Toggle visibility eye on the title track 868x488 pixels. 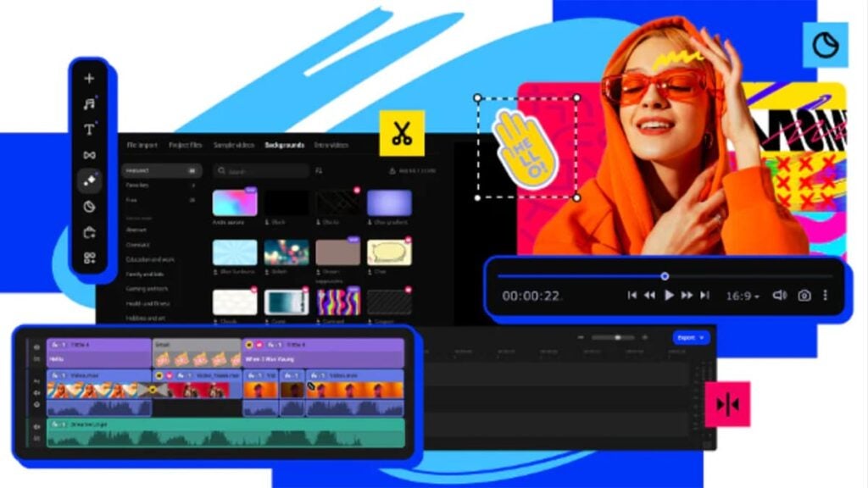[x=36, y=347]
